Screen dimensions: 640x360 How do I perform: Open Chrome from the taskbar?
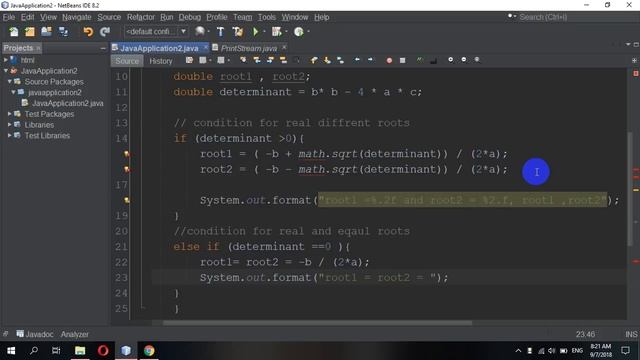click(x=149, y=351)
